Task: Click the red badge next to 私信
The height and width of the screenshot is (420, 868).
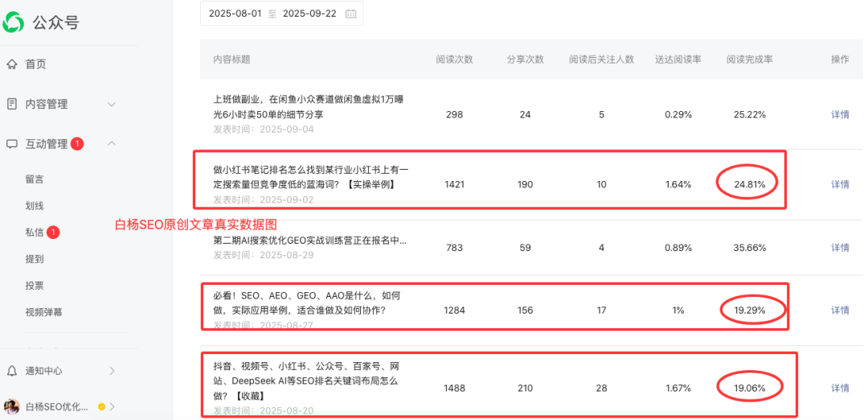Action: pos(53,233)
